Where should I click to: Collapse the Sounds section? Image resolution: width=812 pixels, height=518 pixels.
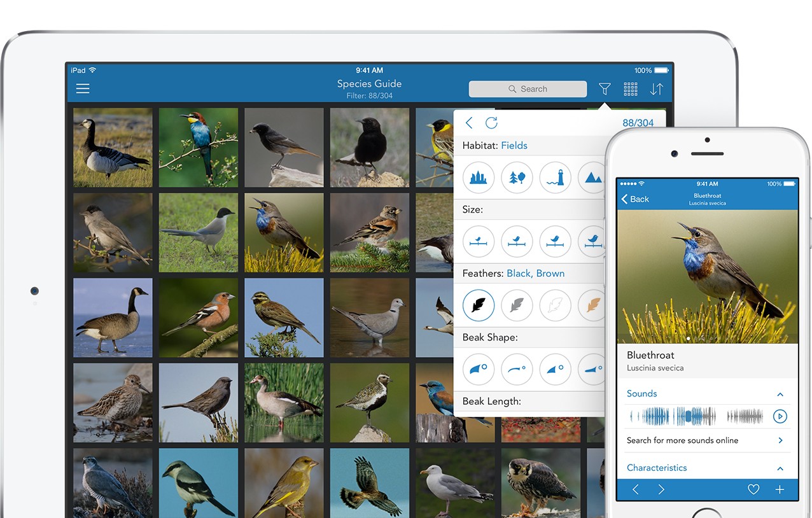coord(780,395)
